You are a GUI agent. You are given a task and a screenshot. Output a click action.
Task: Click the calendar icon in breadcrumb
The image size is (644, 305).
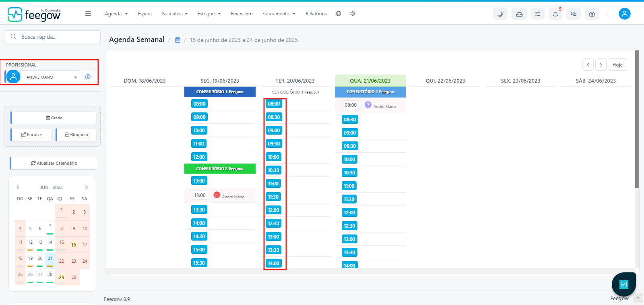pos(178,40)
